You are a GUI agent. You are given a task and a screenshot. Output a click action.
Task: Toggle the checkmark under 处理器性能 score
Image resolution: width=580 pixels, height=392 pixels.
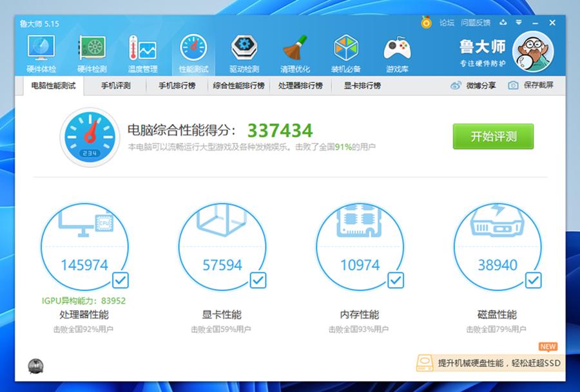[120, 279]
